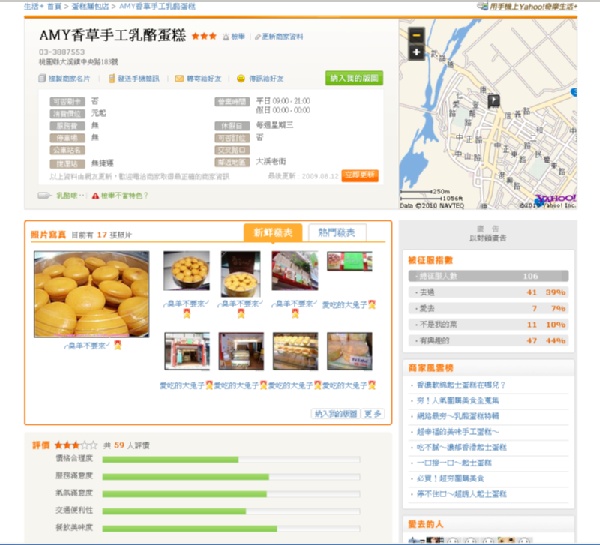Click the phone number 03-3887553

click(62, 52)
